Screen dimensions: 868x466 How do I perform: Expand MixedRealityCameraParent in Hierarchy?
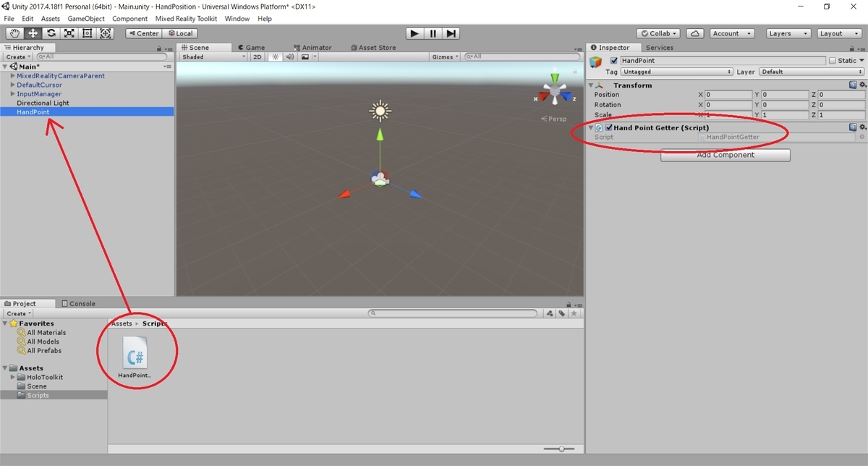point(12,76)
